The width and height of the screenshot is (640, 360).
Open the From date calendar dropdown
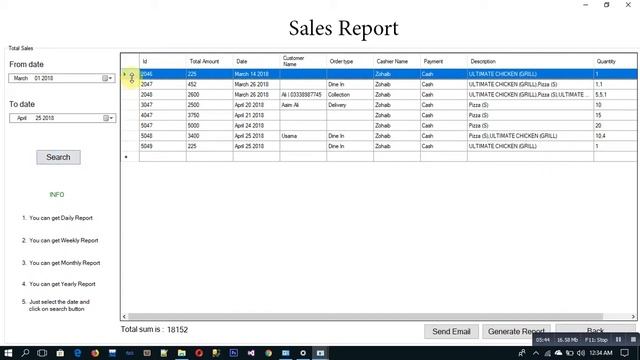(107, 78)
